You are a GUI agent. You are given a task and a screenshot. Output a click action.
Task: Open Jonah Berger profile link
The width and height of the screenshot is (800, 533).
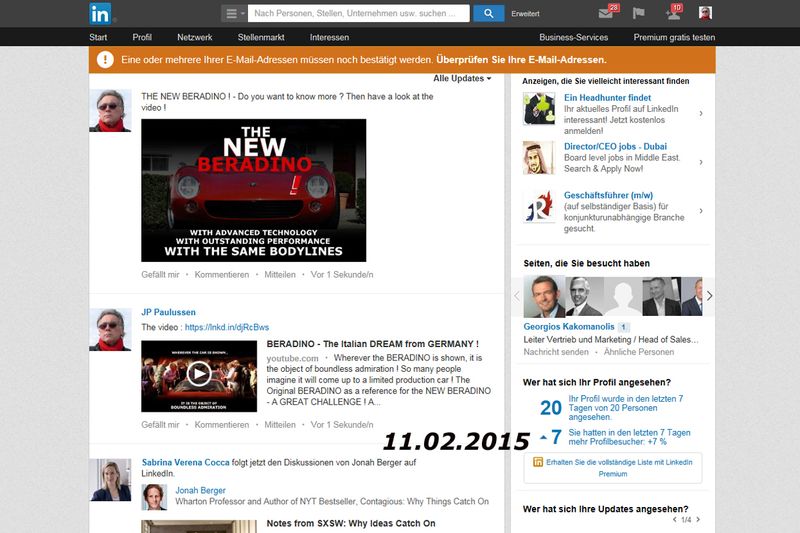click(200, 490)
